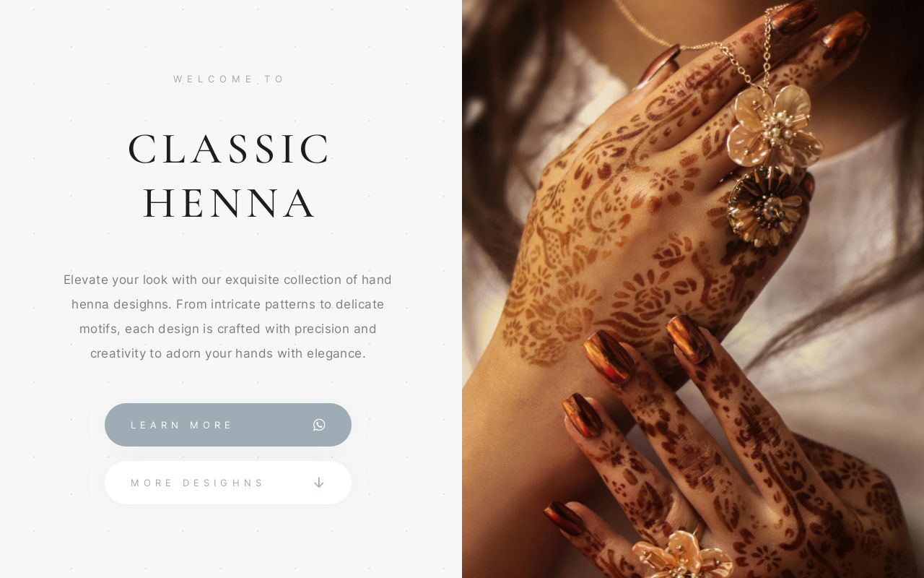924x578 pixels.
Task: Click the CLASSIC heading word
Action: coord(228,149)
